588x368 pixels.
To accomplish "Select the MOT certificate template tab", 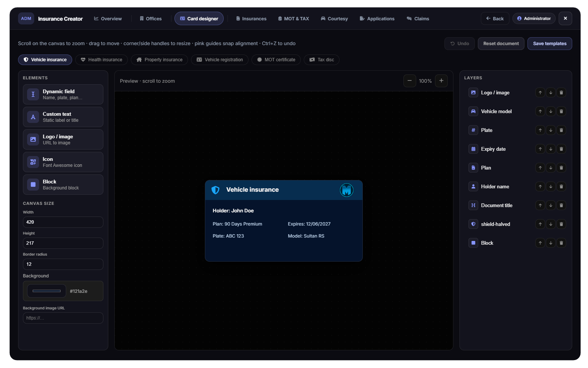I will tap(276, 60).
